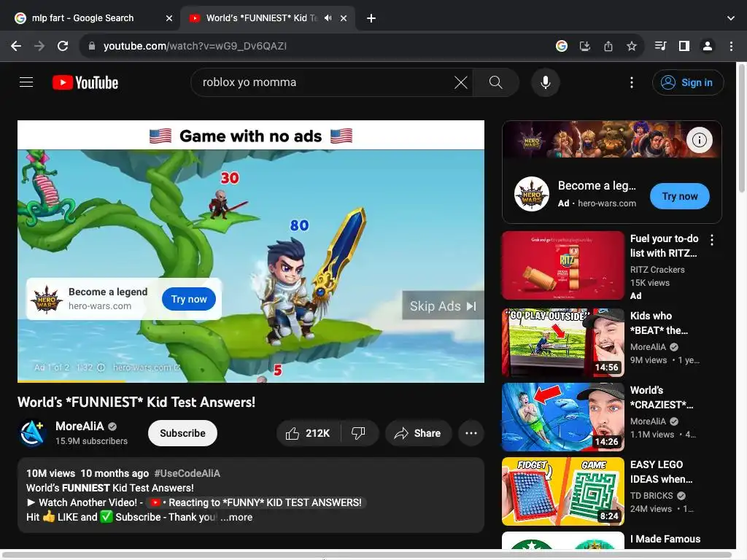Open YouTube settings three-dot menu

click(x=632, y=82)
